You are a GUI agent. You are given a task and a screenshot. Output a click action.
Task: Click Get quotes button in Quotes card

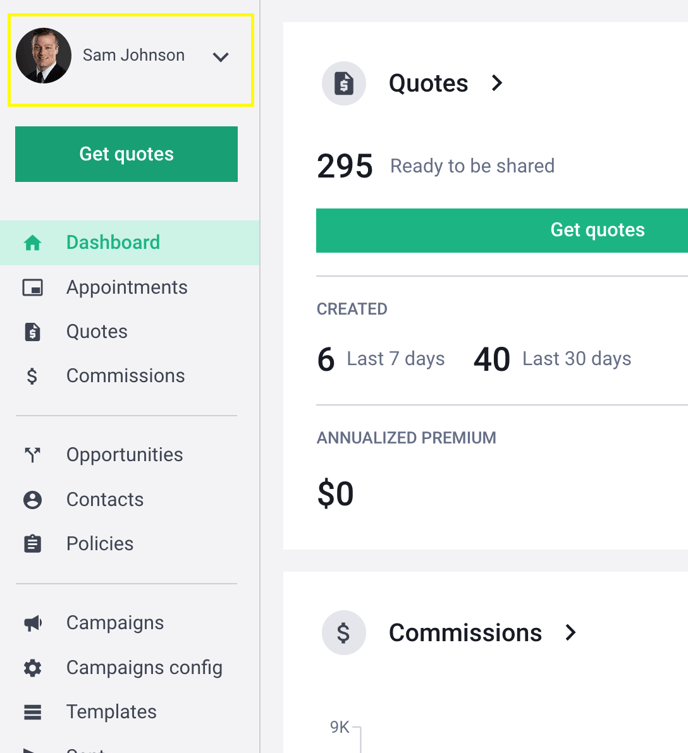click(x=502, y=231)
